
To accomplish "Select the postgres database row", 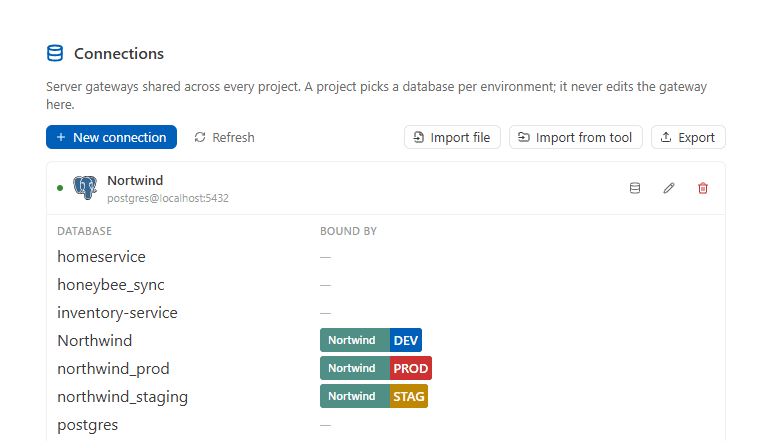I will pyautogui.click(x=386, y=425).
